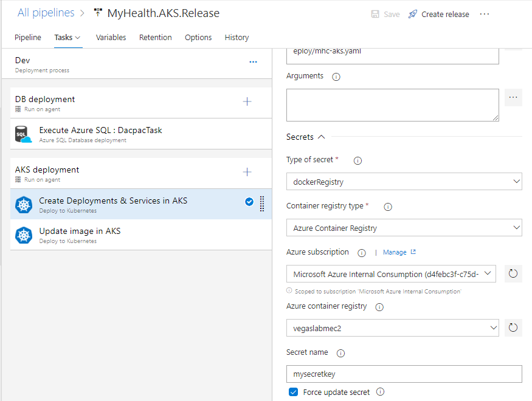Go to All pipelines breadcrumb
This screenshot has height=401, width=532.
tap(46, 13)
